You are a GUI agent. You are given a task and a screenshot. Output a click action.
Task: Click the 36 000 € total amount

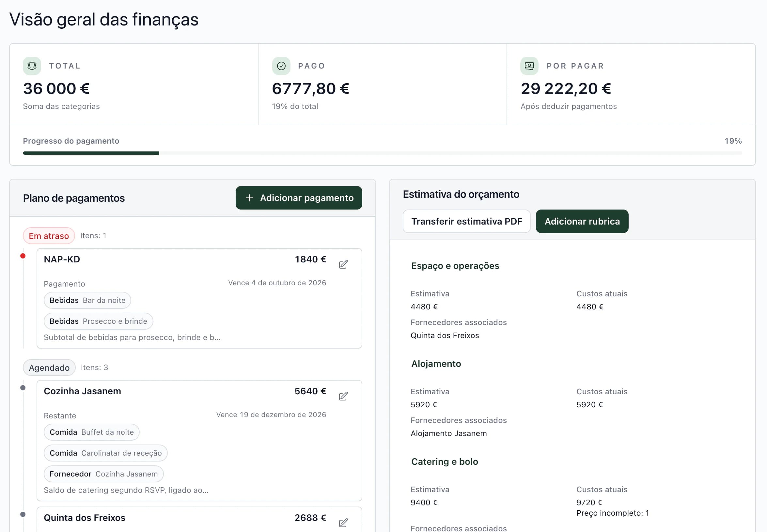(56, 89)
